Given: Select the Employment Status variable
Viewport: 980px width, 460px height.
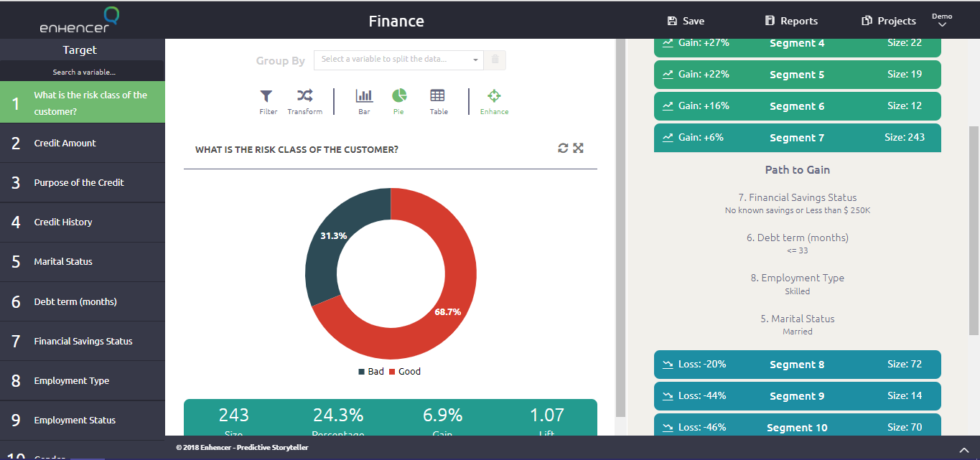Looking at the screenshot, I should [83, 420].
